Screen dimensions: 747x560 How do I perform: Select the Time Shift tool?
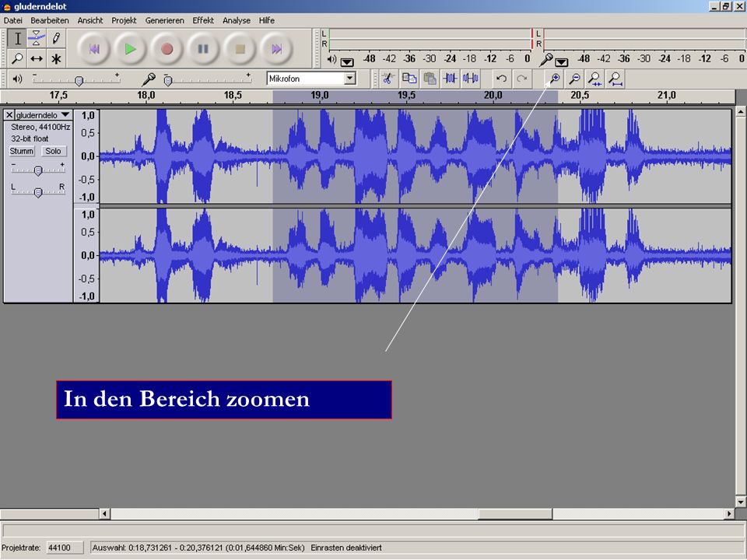point(37,58)
